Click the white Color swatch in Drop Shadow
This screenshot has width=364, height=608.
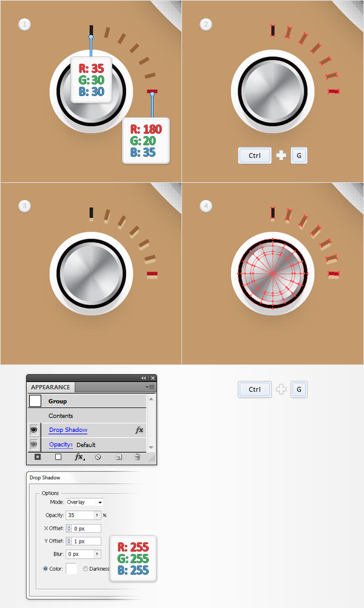[x=71, y=569]
